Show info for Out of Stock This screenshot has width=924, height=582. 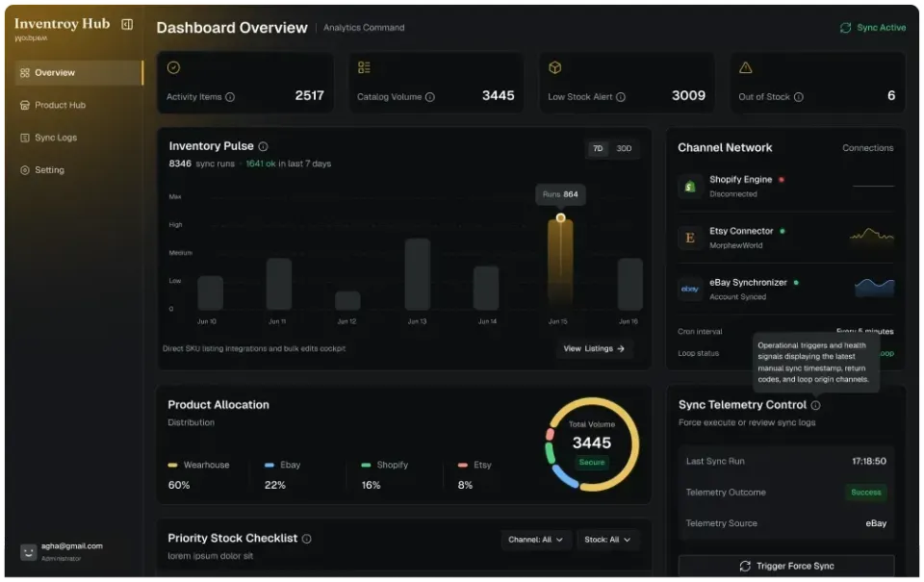pyautogui.click(x=799, y=97)
